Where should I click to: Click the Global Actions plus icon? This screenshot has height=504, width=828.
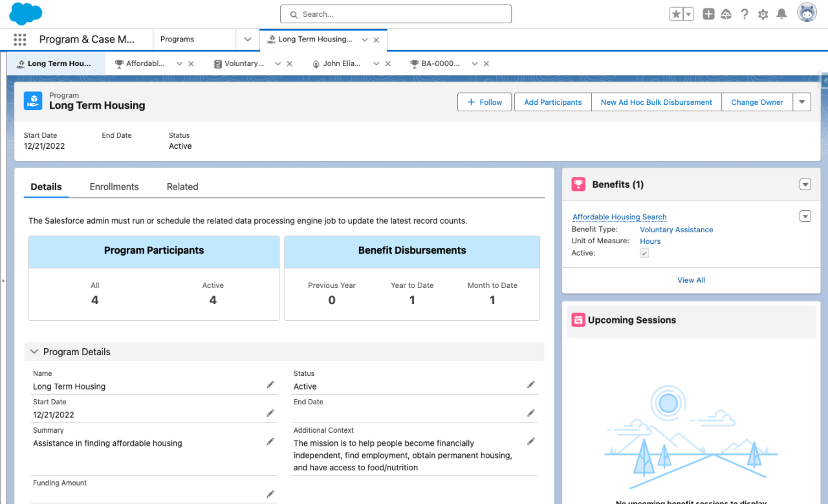pyautogui.click(x=708, y=14)
